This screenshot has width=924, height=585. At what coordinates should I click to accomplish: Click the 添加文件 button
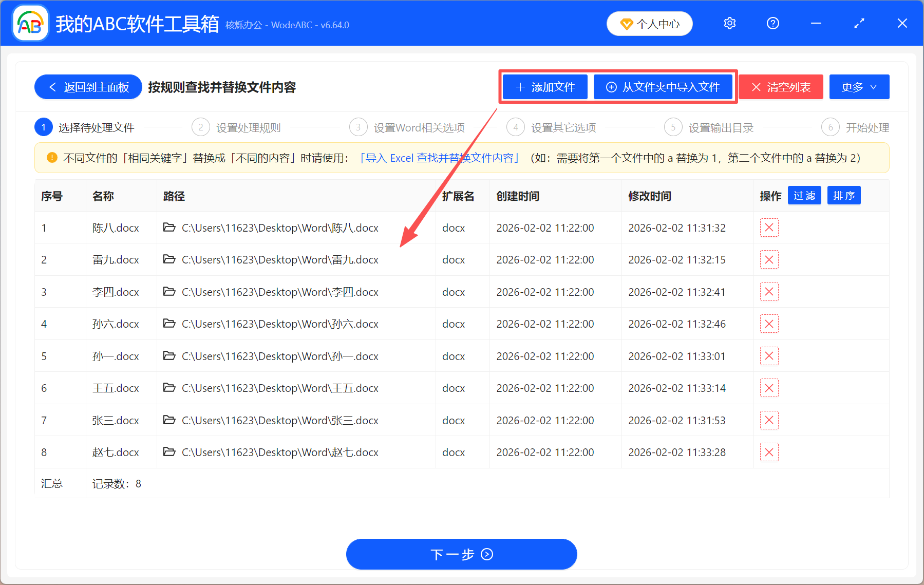click(544, 87)
